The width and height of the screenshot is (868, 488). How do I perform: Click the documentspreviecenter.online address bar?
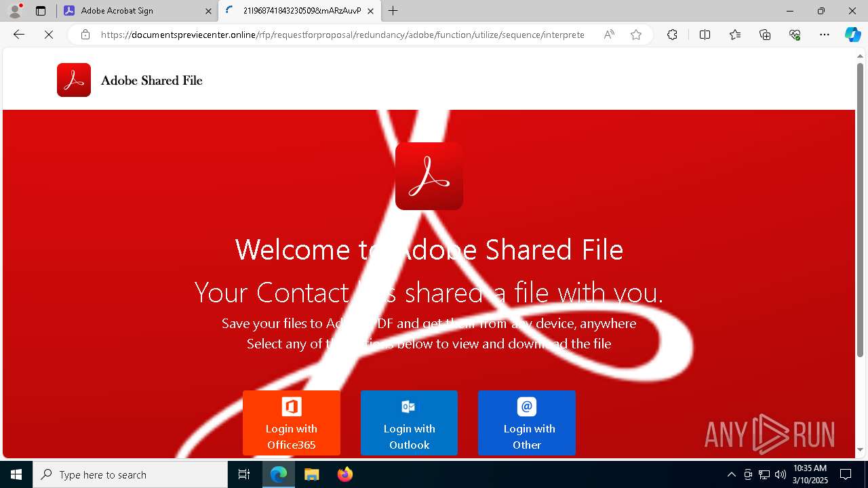click(x=342, y=35)
